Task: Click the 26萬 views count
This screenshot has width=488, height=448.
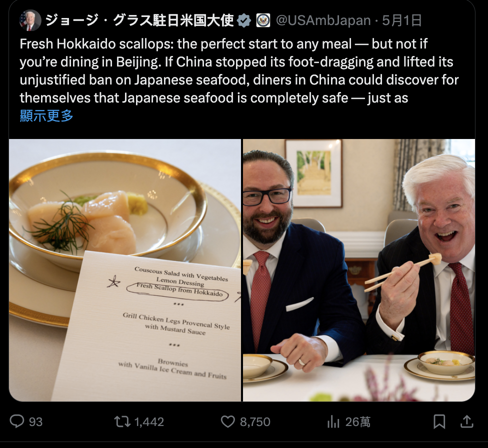Action: (x=357, y=422)
